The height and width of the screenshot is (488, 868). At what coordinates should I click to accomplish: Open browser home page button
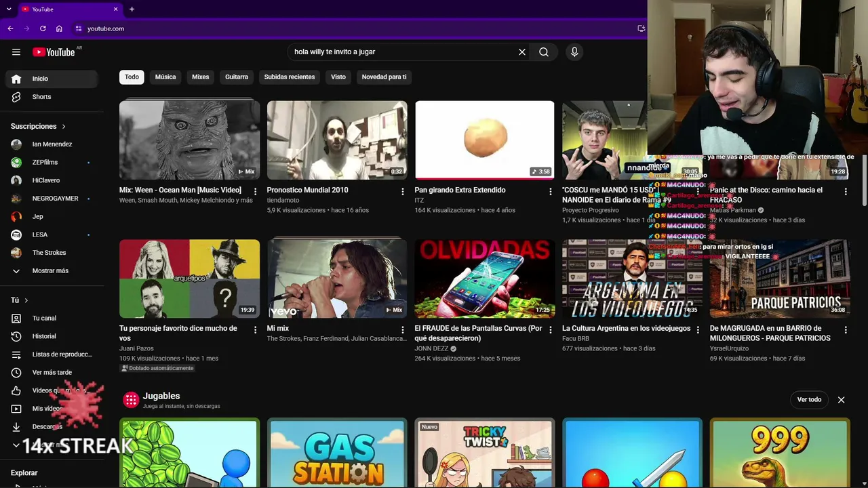coord(59,28)
